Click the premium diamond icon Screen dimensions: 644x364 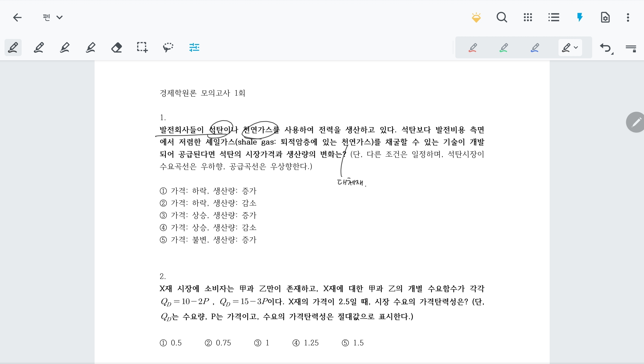pos(476,17)
